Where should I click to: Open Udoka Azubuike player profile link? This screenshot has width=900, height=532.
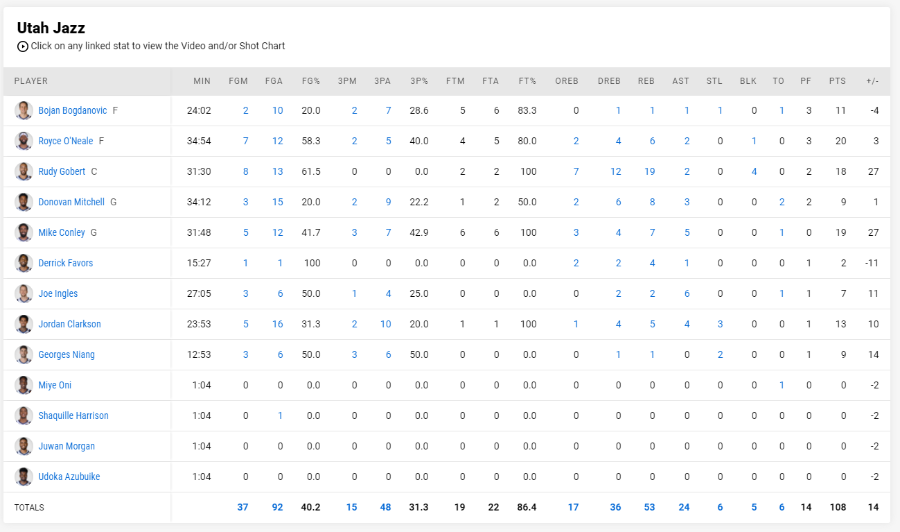pyautogui.click(x=69, y=476)
